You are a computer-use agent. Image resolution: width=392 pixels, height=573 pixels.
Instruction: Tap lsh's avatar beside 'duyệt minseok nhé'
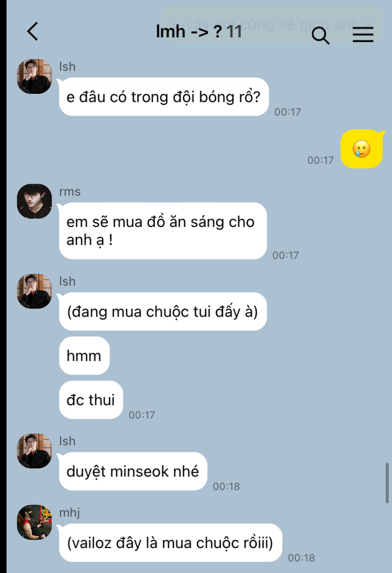pyautogui.click(x=34, y=451)
